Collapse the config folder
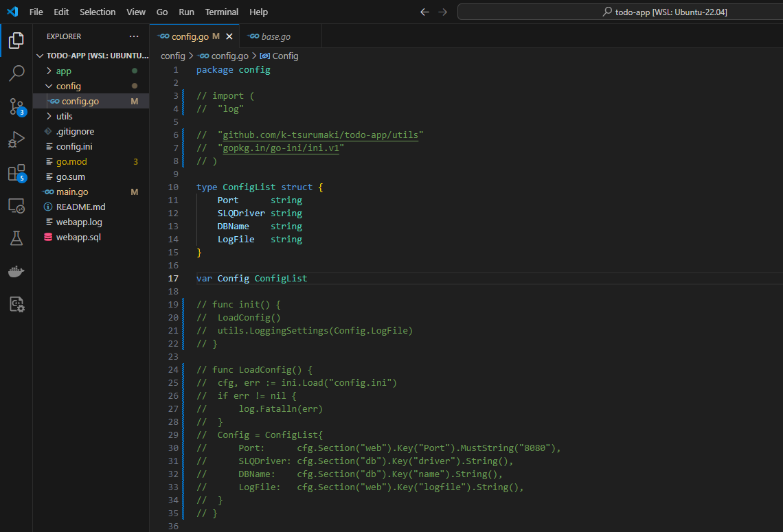This screenshot has height=532, width=783. pos(68,86)
